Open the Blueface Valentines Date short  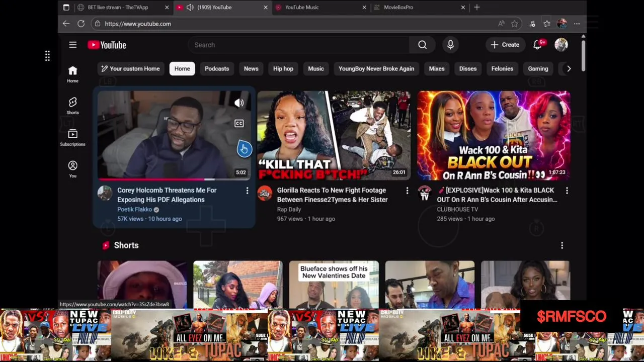point(334,285)
